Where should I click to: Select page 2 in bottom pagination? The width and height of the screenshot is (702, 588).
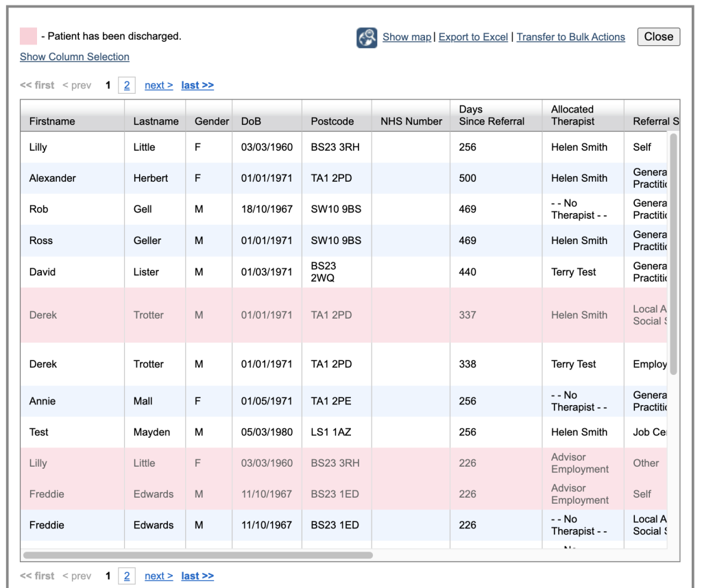(x=127, y=576)
